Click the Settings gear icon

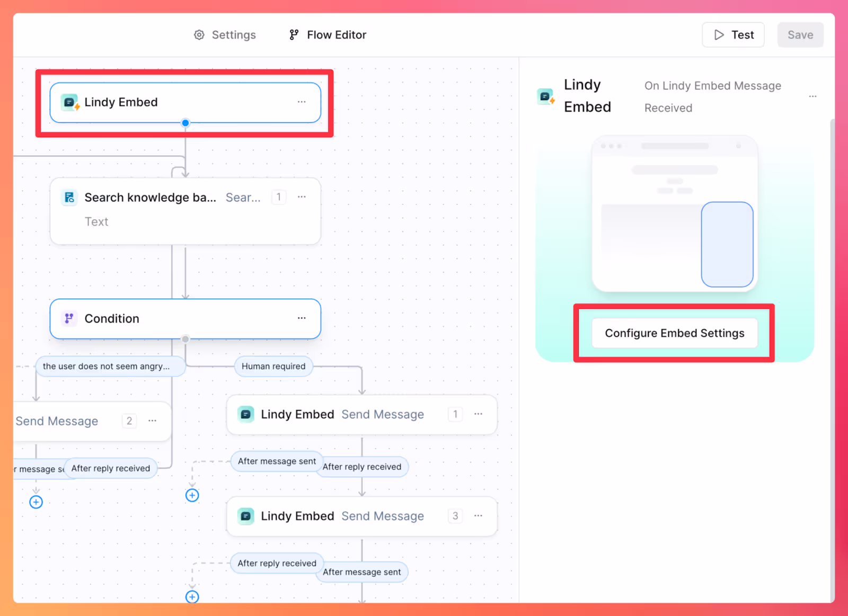click(199, 35)
